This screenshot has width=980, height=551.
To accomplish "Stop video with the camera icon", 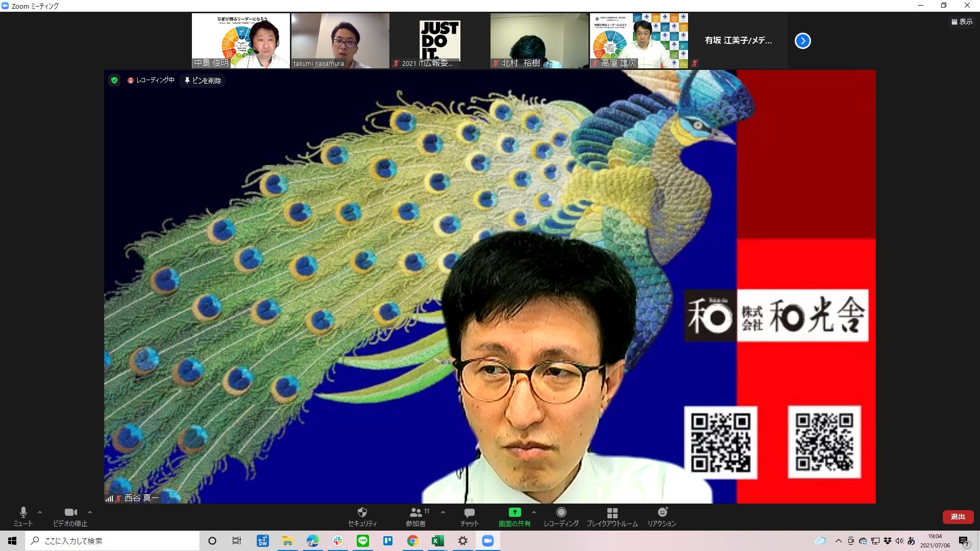I will tap(70, 516).
